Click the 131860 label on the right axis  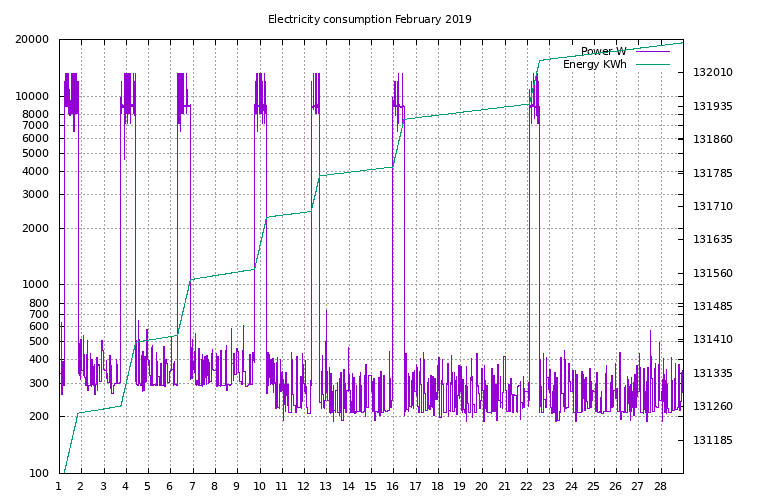pyautogui.click(x=712, y=140)
